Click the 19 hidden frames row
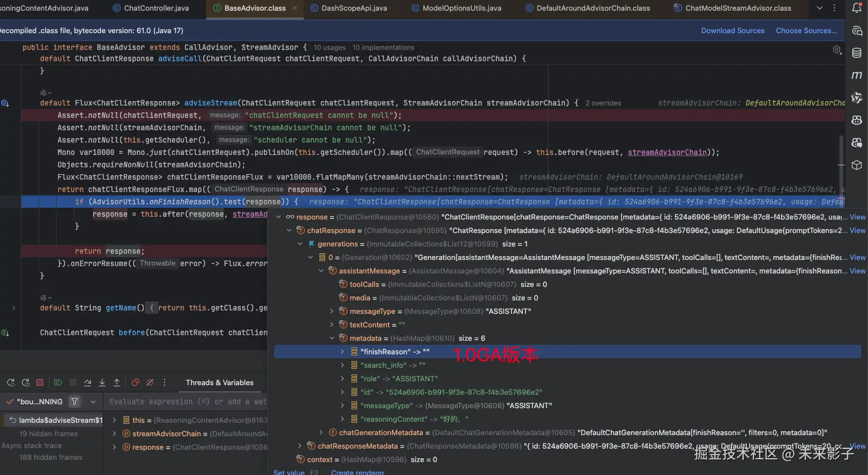 point(48,434)
